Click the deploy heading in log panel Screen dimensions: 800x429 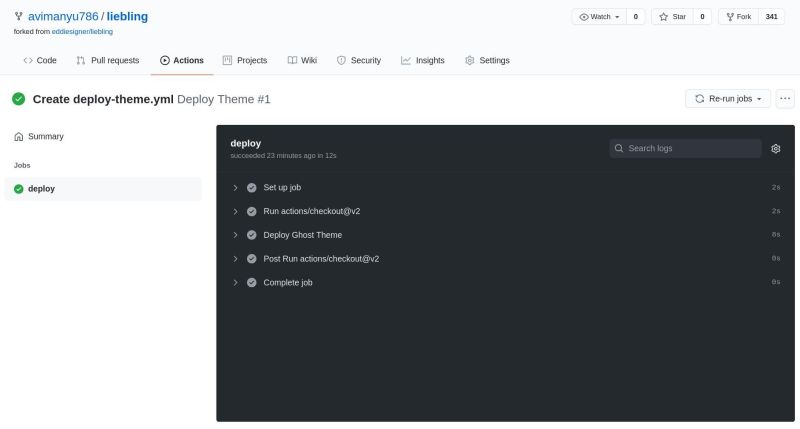[x=245, y=143]
